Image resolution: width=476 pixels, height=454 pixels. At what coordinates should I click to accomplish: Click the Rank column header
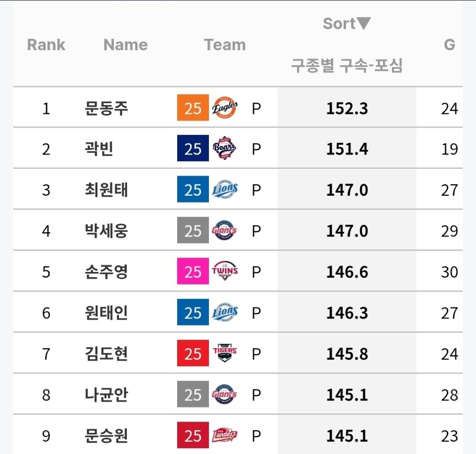(46, 45)
